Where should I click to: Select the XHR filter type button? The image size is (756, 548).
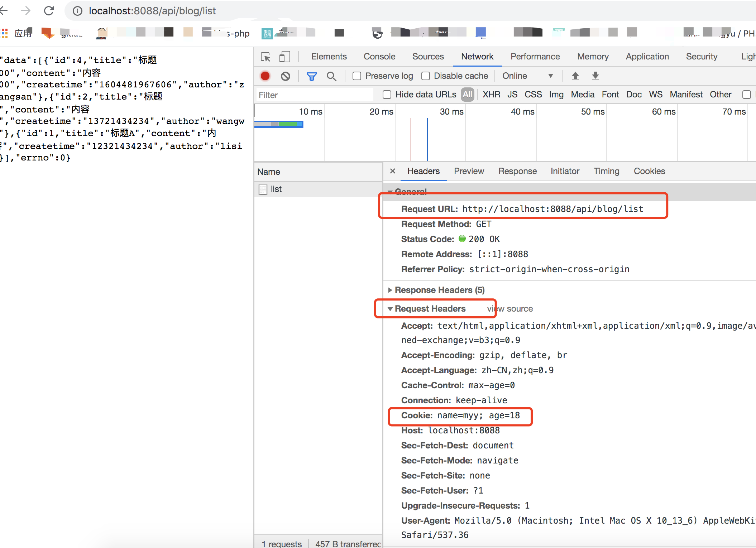[491, 95]
